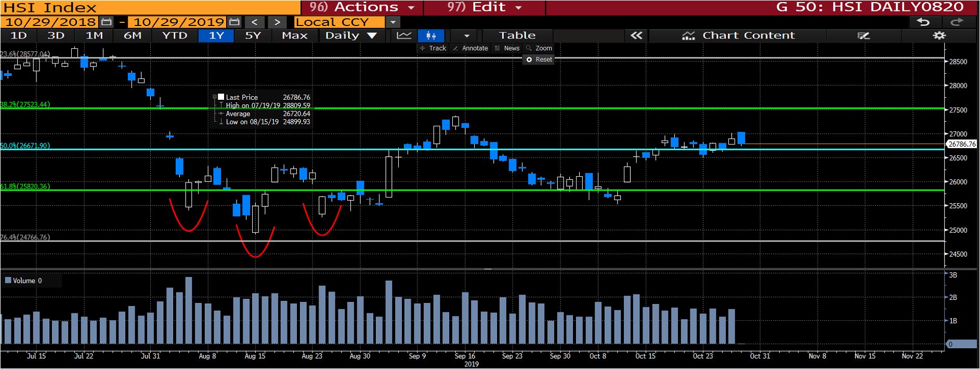Switch to line chart view icon

tap(404, 36)
